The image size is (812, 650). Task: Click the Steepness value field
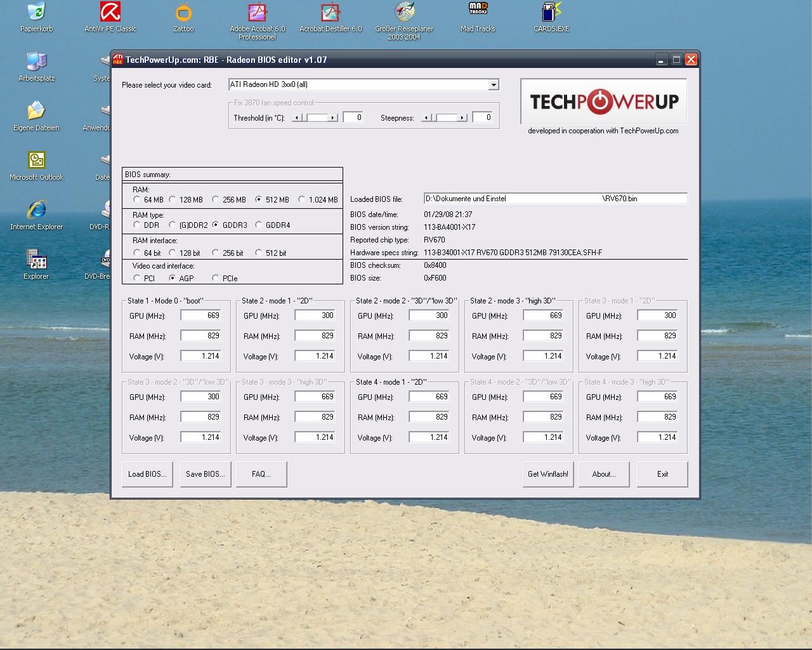click(x=482, y=117)
